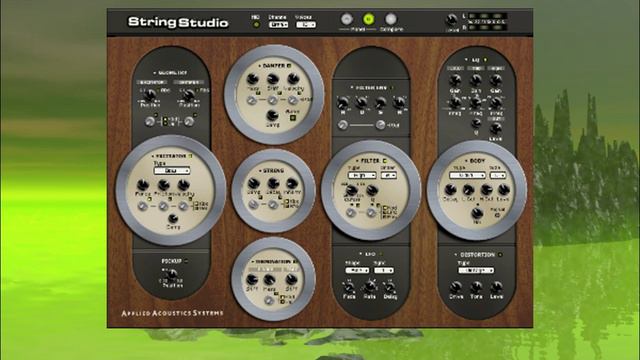The image size is (640, 360).
Task: Turn the Filter Env Attack knob
Action: (x=343, y=103)
